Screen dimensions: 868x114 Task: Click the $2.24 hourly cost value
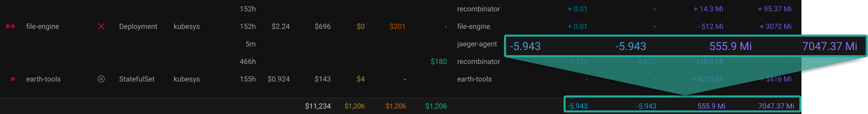281,26
